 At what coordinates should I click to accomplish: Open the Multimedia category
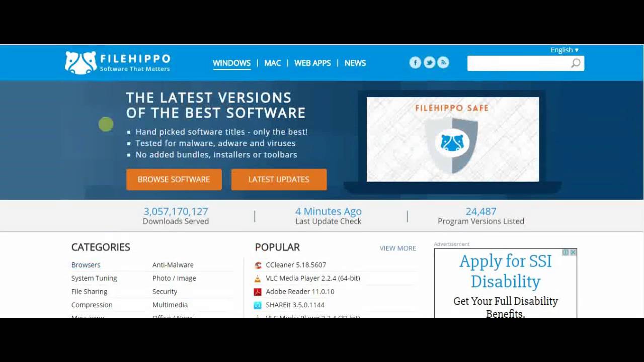tap(170, 305)
